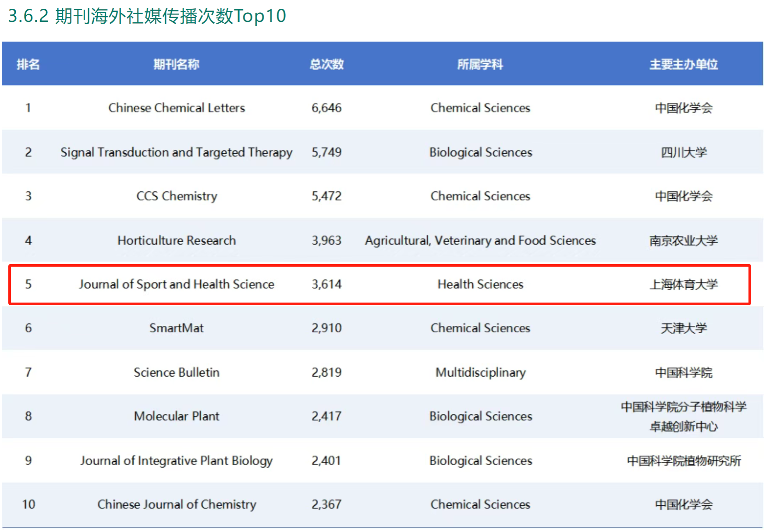Click the 所属学科 column header

pyautogui.click(x=480, y=64)
